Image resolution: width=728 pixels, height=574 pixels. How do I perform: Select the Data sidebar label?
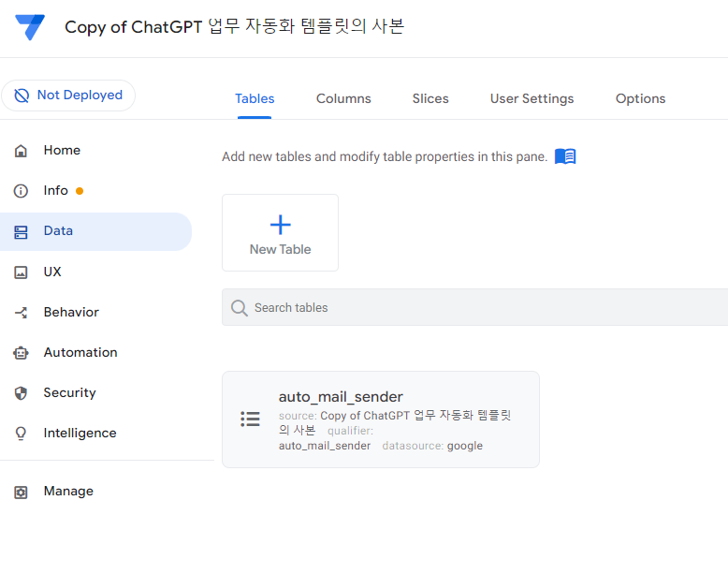coord(58,231)
